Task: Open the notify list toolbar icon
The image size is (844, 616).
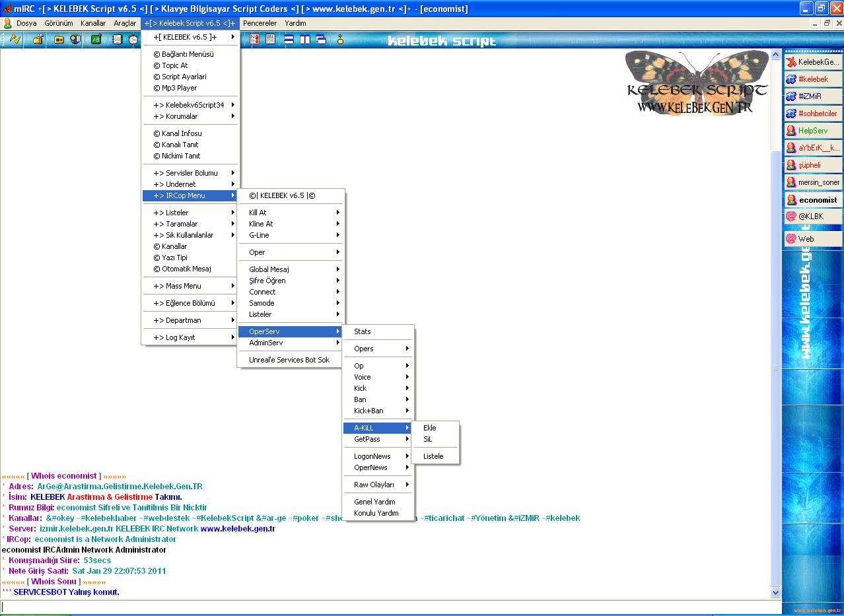Action: (x=254, y=40)
